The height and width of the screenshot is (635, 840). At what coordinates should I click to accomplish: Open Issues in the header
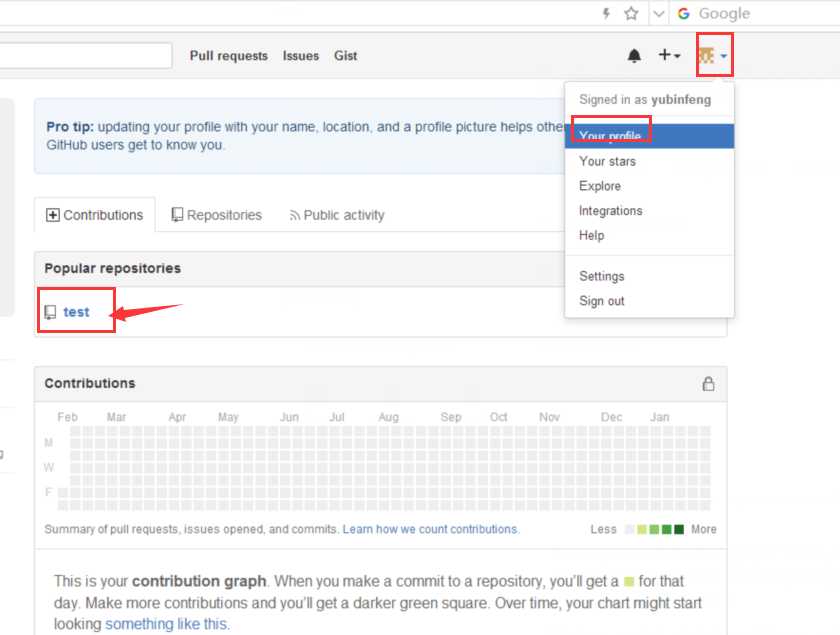(301, 56)
